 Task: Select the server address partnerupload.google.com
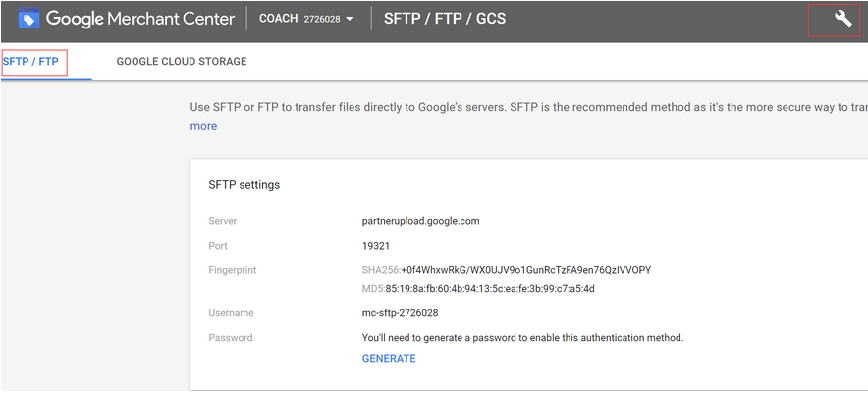point(420,221)
